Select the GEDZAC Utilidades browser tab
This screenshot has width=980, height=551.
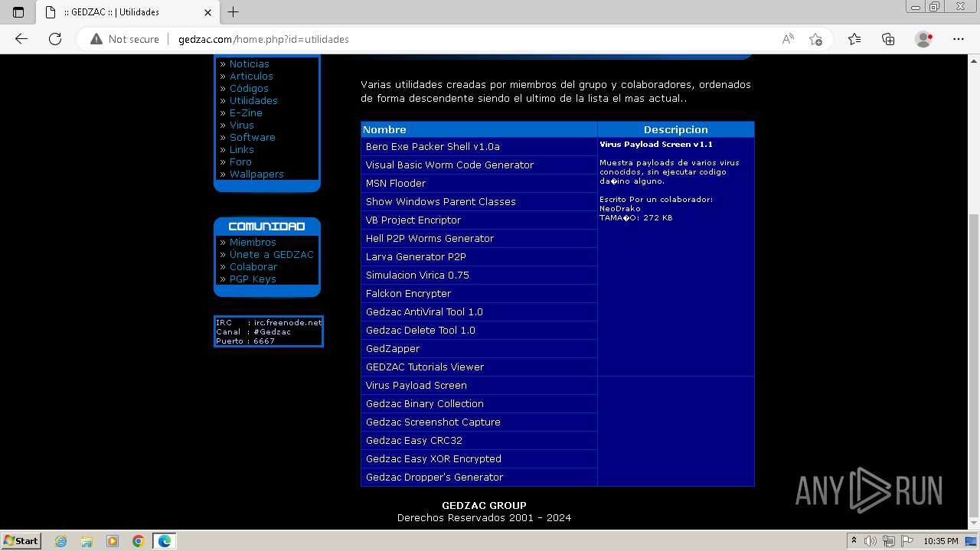128,12
